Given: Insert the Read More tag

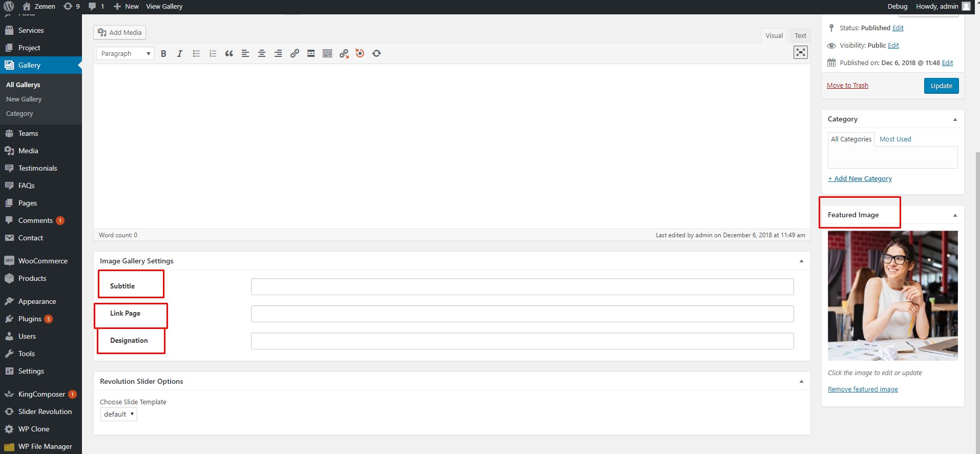Looking at the screenshot, I should pyautogui.click(x=311, y=54).
